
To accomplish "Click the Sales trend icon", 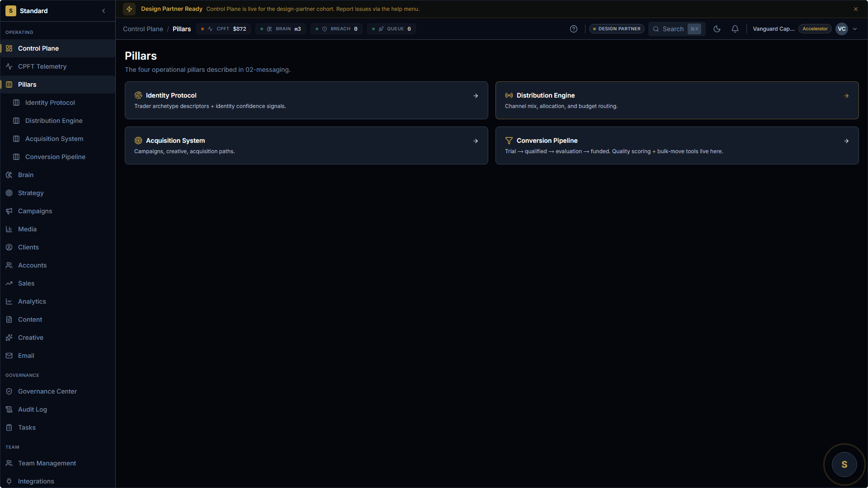I will 9,283.
